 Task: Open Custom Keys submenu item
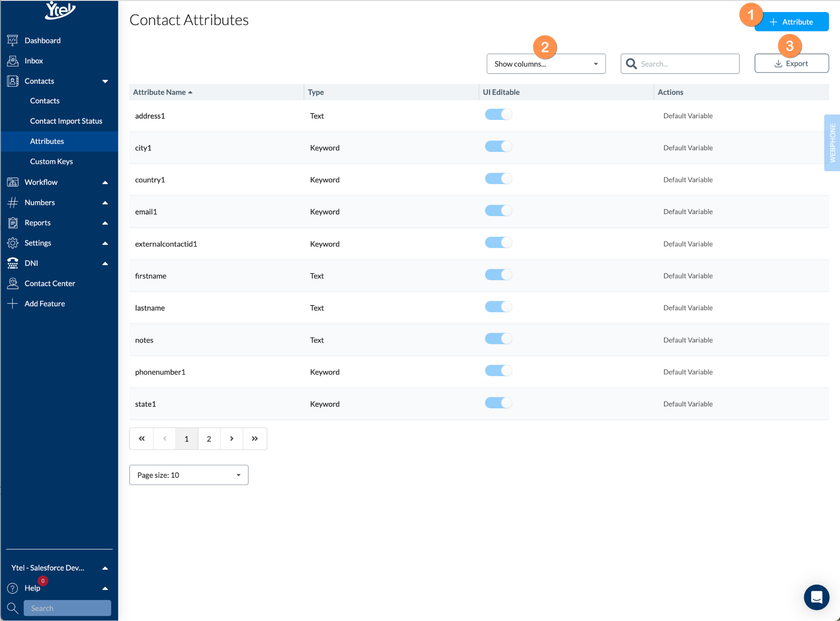pyautogui.click(x=51, y=161)
